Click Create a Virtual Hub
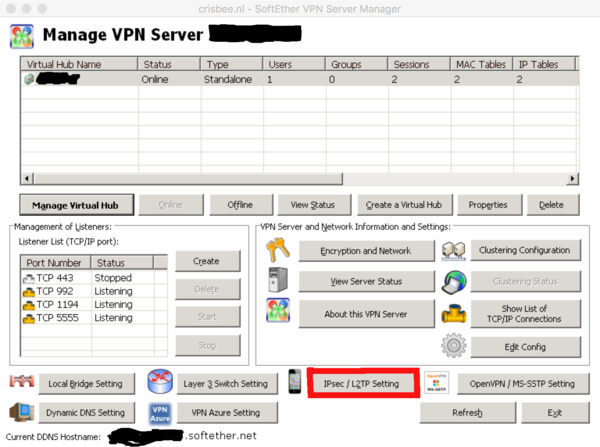600x447 pixels. [x=405, y=205]
